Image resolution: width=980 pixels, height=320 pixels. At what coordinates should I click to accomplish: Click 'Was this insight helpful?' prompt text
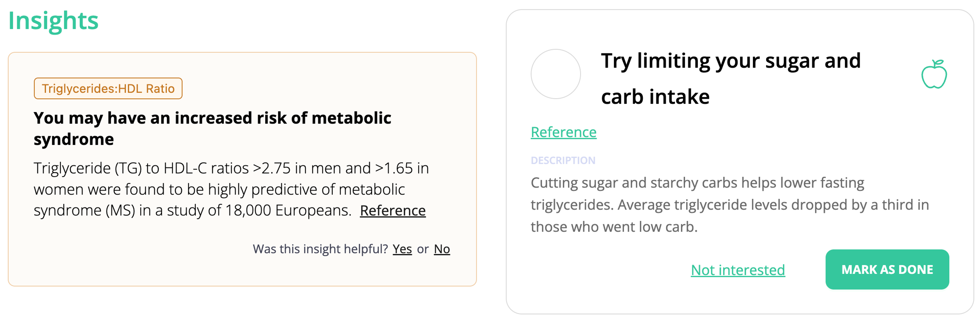(320, 249)
